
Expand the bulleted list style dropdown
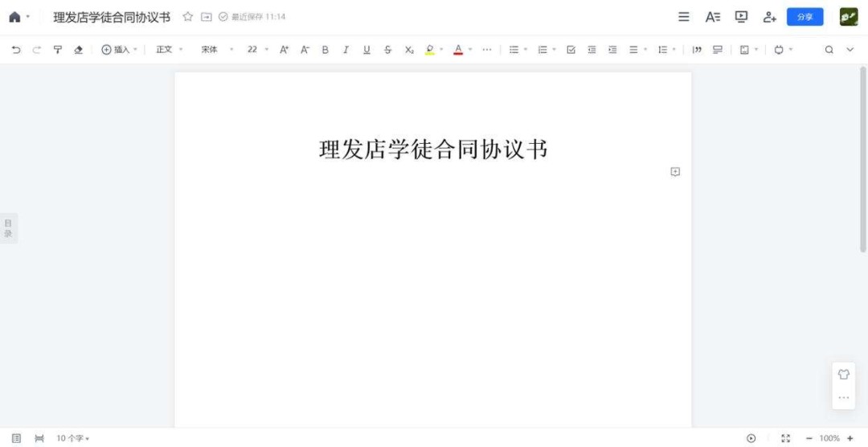[x=526, y=50]
